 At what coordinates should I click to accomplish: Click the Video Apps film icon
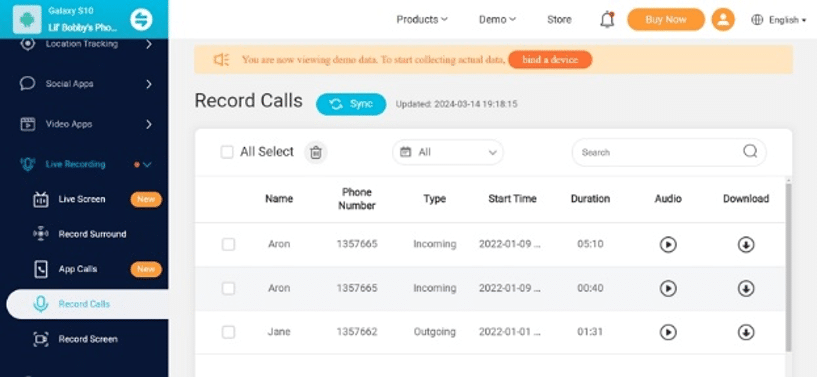[27, 124]
